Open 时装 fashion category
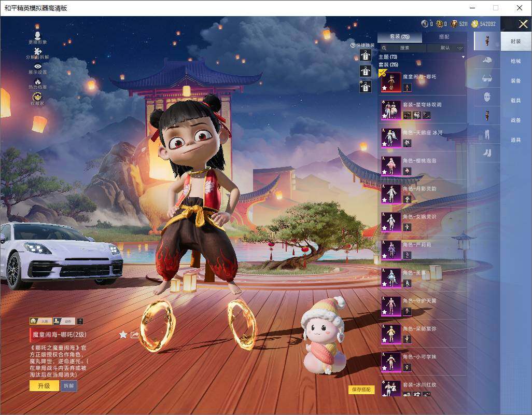 click(516, 41)
